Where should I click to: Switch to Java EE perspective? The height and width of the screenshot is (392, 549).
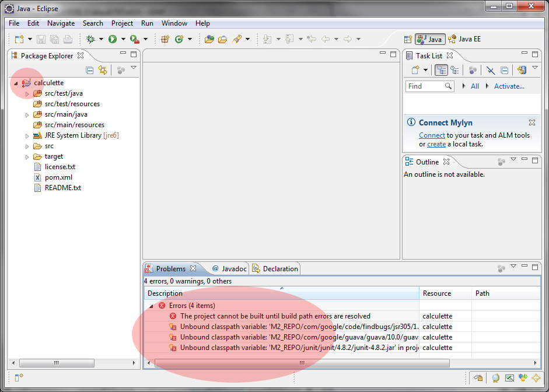[x=464, y=39]
